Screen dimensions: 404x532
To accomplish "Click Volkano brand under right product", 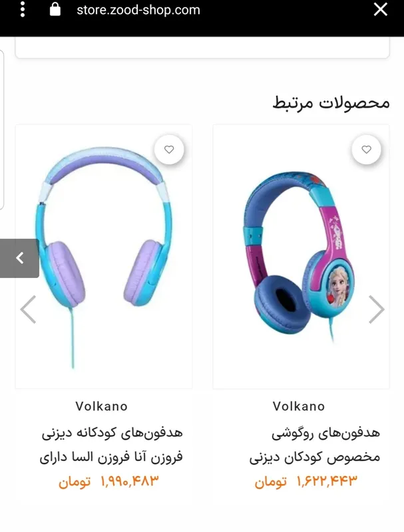I will pyautogui.click(x=299, y=406).
